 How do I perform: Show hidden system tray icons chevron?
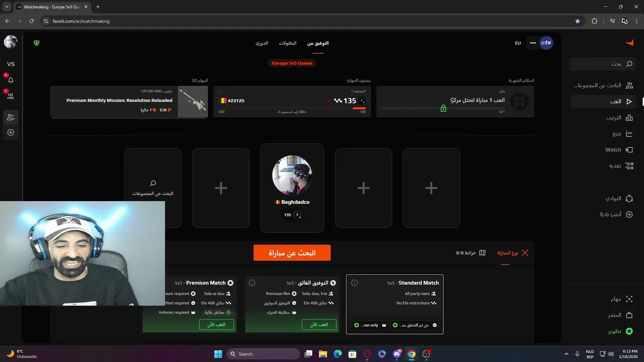[x=566, y=354]
